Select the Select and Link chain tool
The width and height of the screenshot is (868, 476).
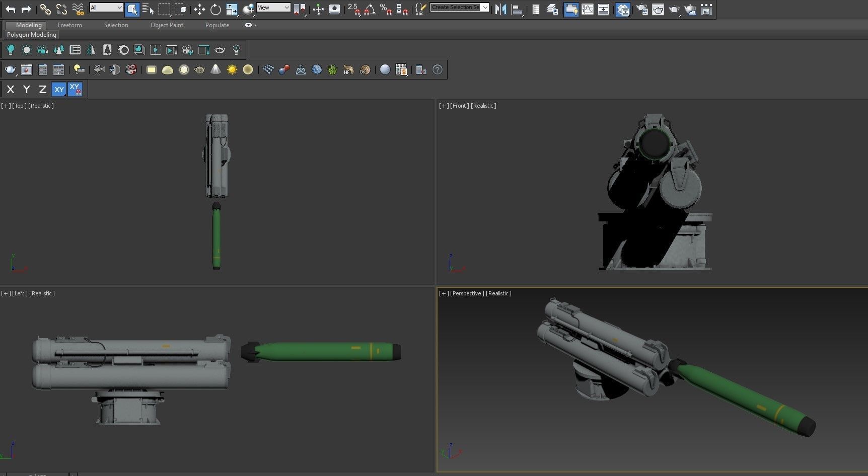[45, 9]
